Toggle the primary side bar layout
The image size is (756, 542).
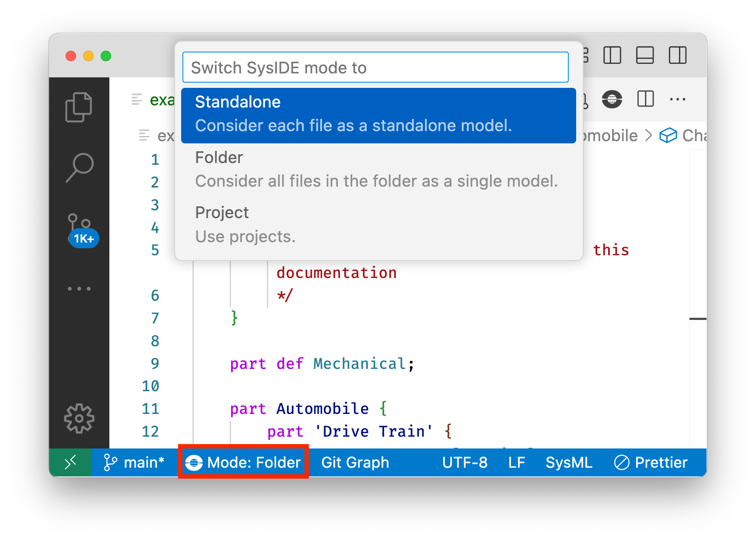612,56
